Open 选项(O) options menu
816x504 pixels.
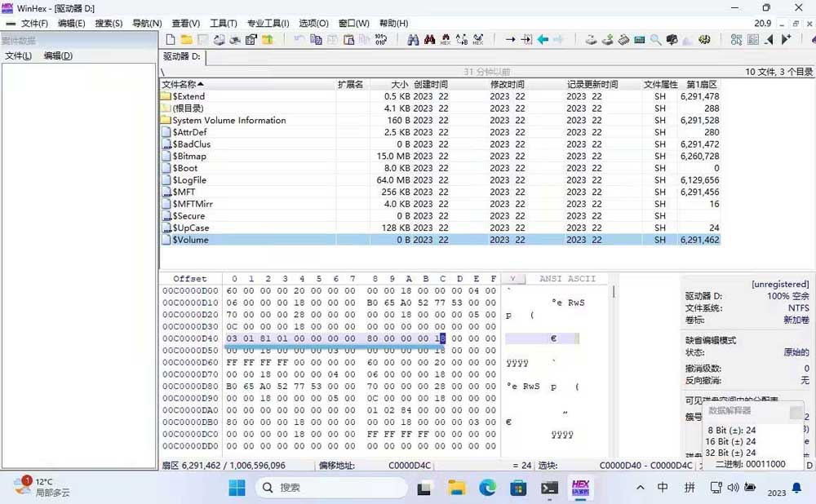[x=314, y=24]
